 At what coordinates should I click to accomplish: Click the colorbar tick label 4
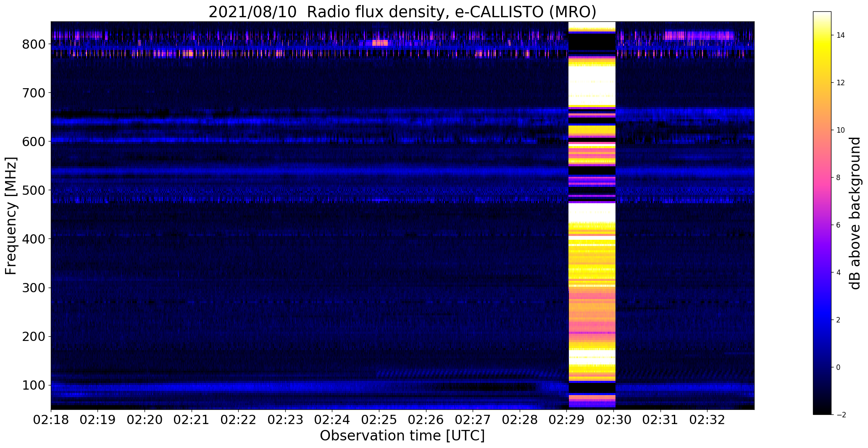[x=839, y=272]
